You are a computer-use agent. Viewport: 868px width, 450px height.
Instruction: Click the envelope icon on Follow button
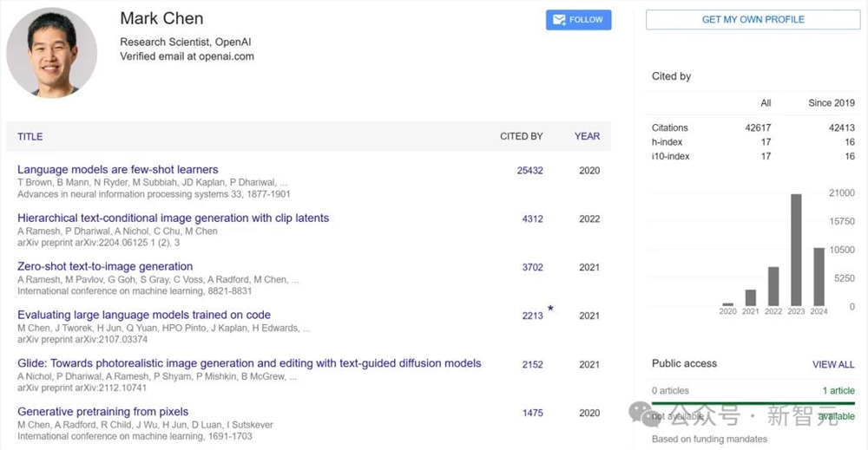[559, 20]
